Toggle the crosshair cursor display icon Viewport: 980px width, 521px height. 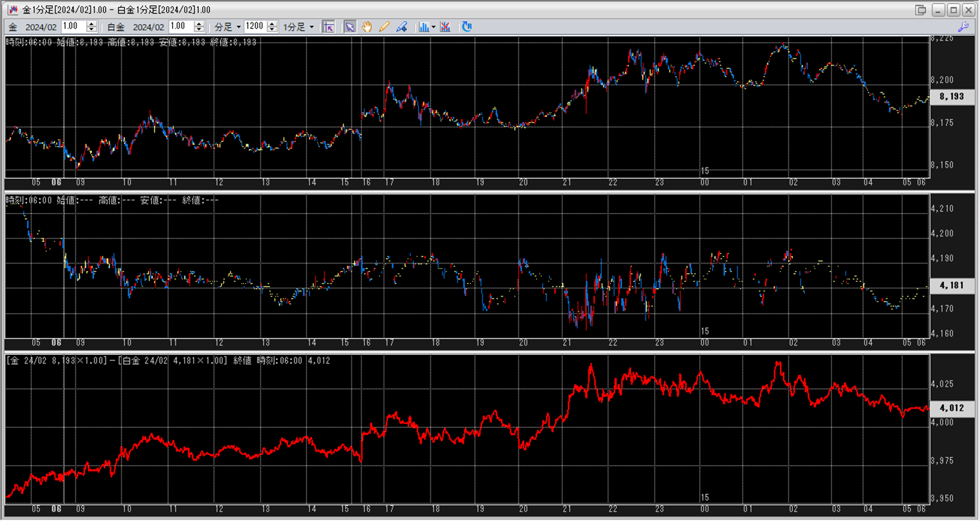click(x=329, y=27)
